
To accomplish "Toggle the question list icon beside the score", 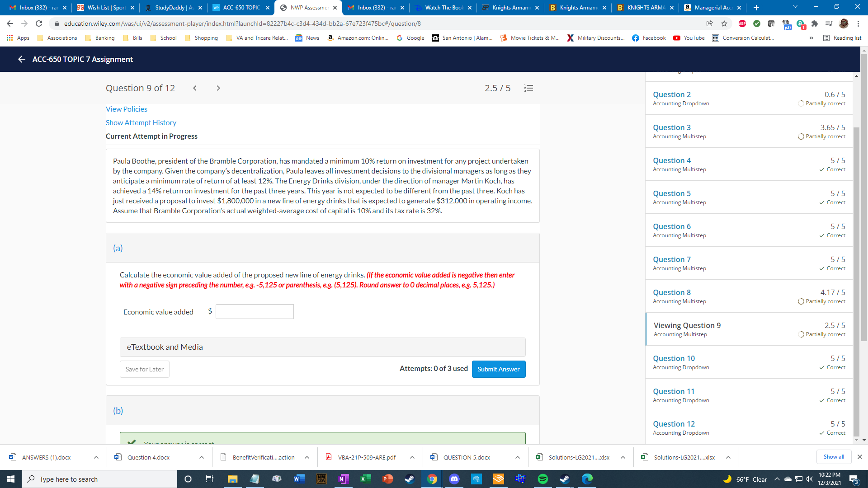I will (x=528, y=88).
